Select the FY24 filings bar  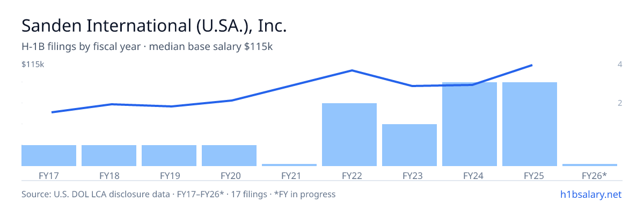click(x=470, y=124)
